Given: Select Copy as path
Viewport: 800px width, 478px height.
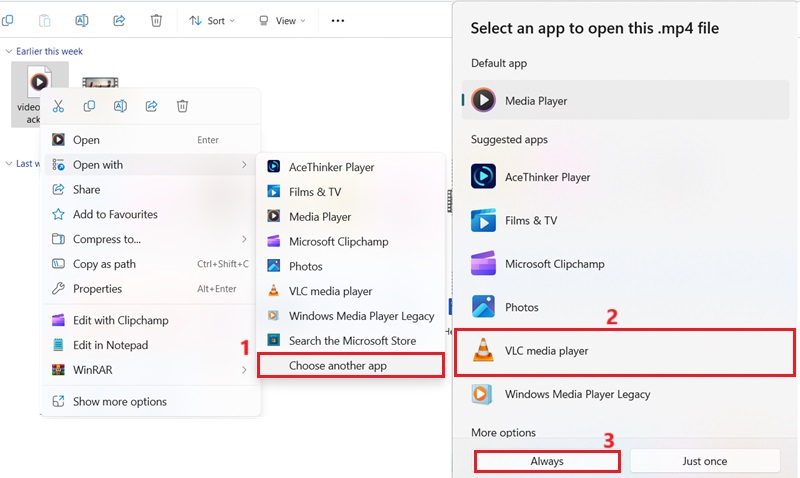Looking at the screenshot, I should coord(150,264).
